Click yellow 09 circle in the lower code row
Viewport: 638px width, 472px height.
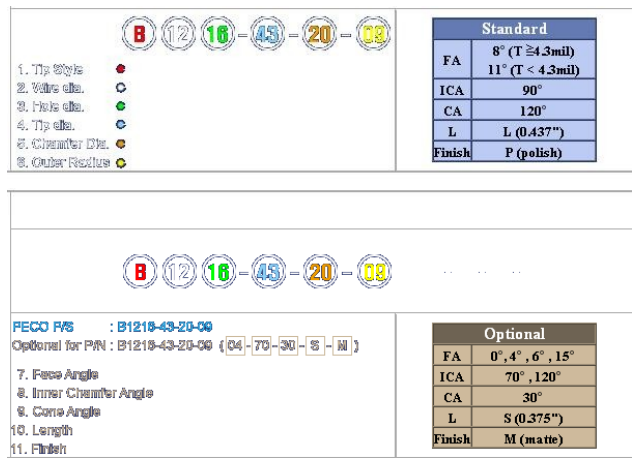tap(373, 271)
